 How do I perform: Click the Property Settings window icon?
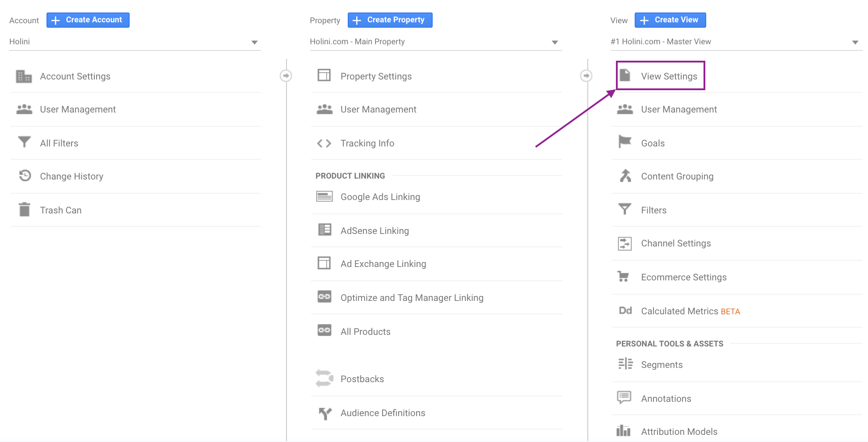324,75
